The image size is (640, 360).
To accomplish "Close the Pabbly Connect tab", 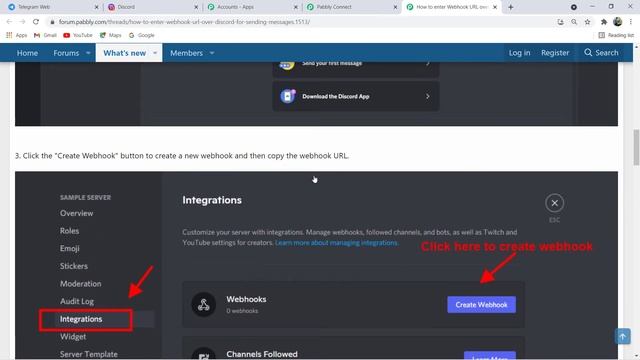I will point(395,7).
